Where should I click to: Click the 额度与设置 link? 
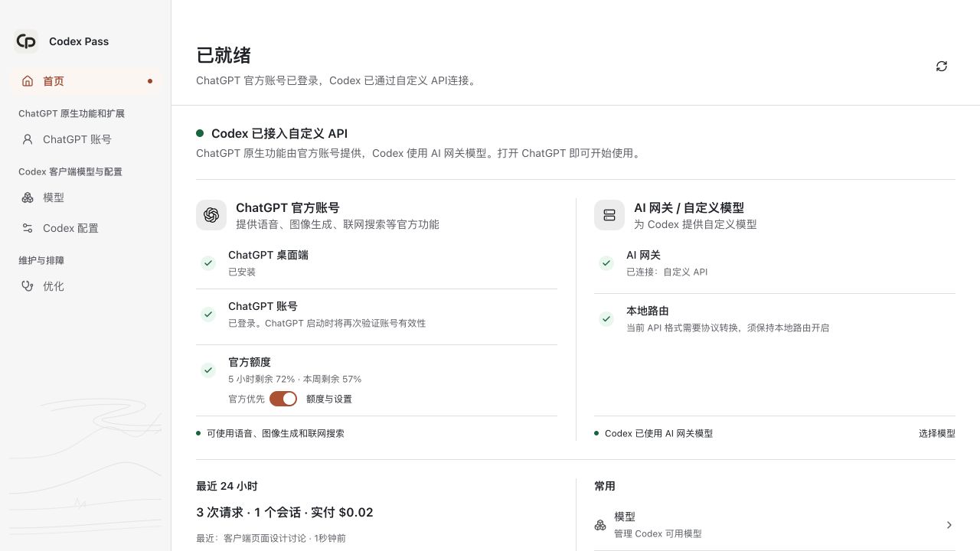click(x=329, y=399)
